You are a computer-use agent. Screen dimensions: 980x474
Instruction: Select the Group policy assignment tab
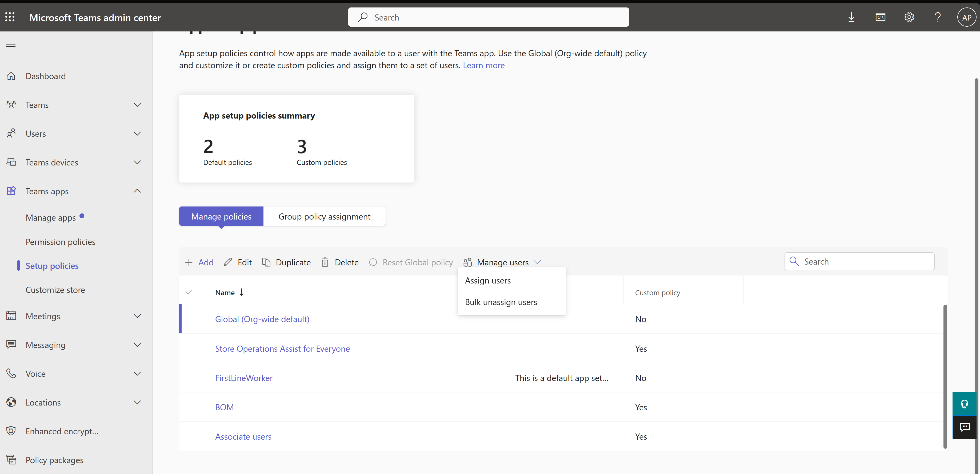click(324, 216)
